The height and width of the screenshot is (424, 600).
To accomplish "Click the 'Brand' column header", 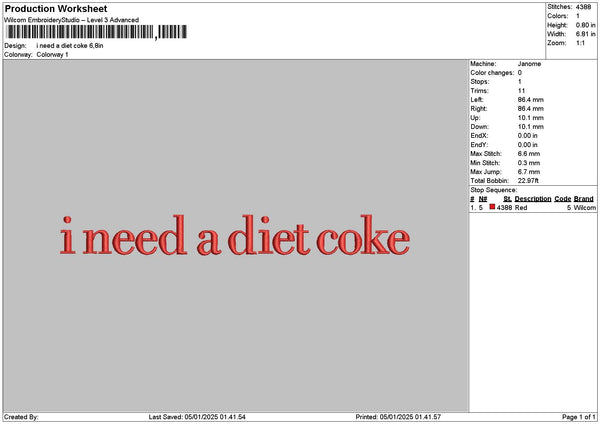I will (x=584, y=199).
